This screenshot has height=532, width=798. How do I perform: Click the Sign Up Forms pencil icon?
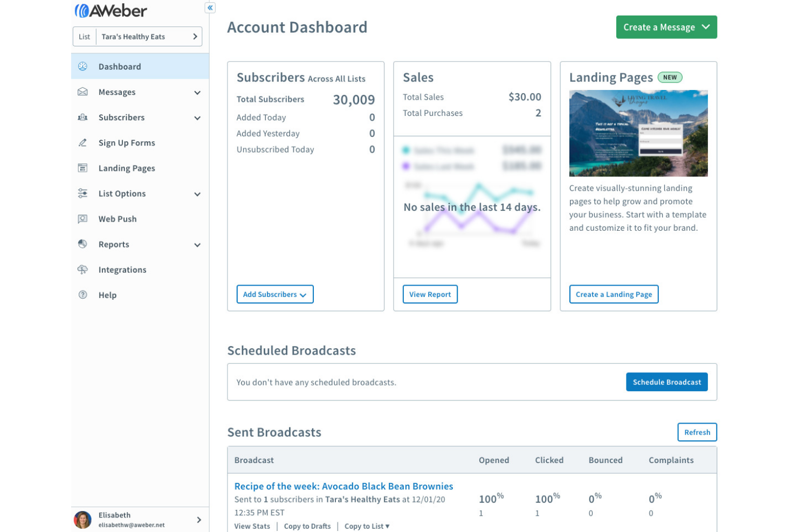[x=82, y=142]
